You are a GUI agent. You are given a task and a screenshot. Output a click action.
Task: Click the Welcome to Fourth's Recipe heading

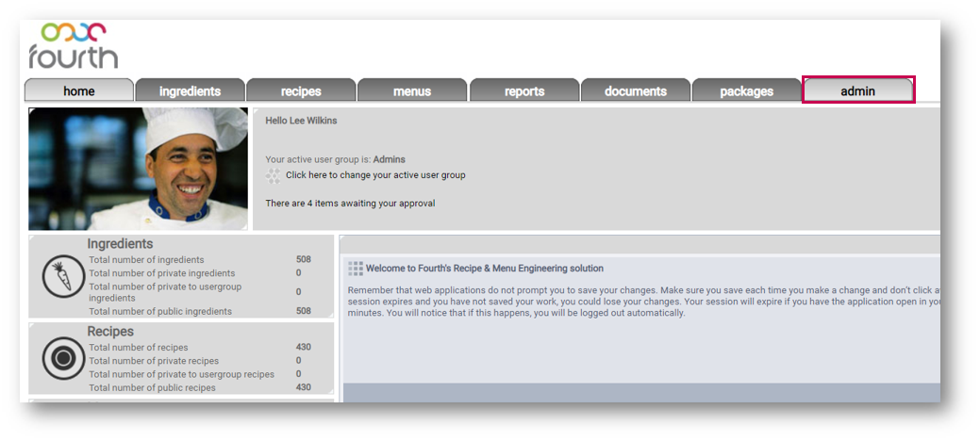[x=485, y=269]
